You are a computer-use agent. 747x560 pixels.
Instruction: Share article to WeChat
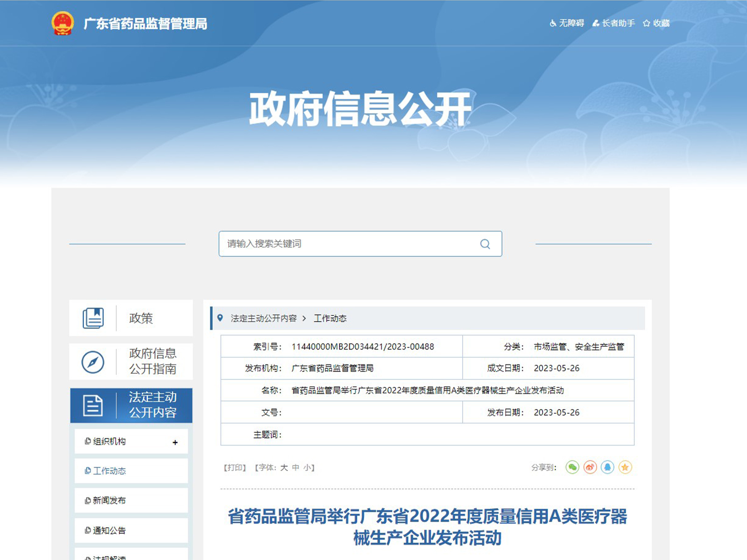572,467
